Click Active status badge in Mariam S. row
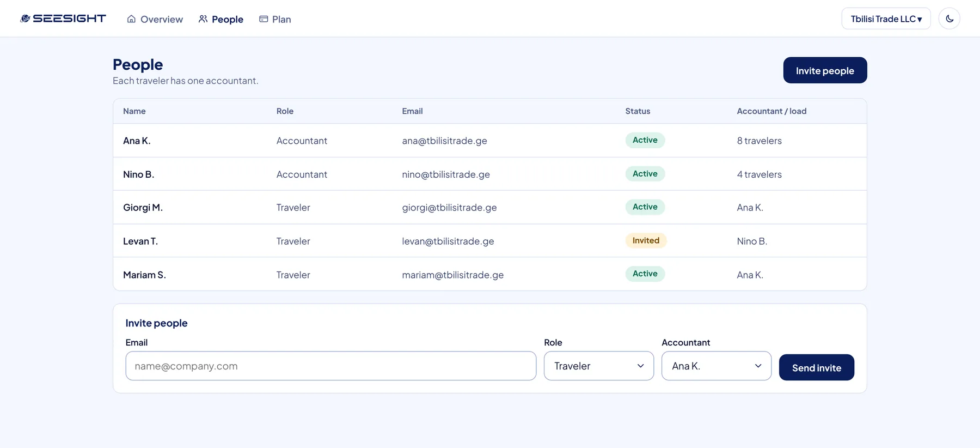This screenshot has width=980, height=448. pyautogui.click(x=645, y=274)
